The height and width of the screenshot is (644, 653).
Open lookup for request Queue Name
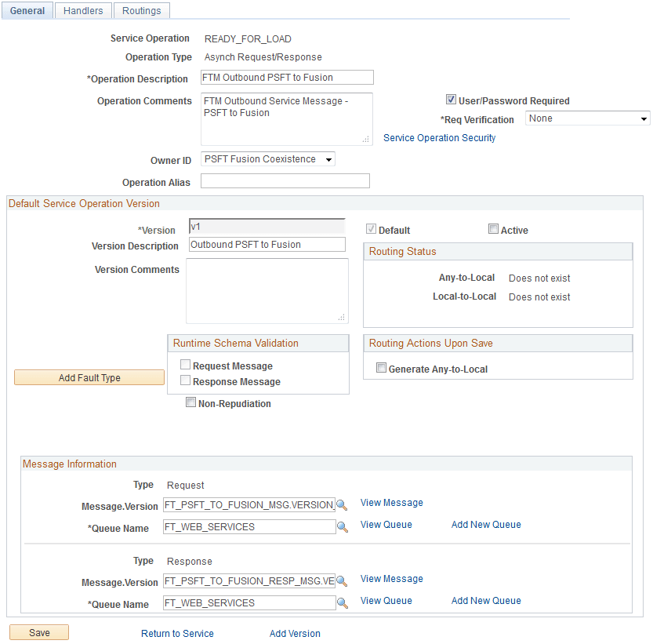click(x=342, y=527)
